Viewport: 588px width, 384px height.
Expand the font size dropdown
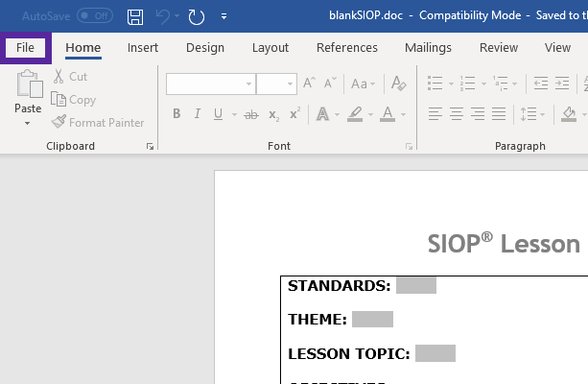290,84
